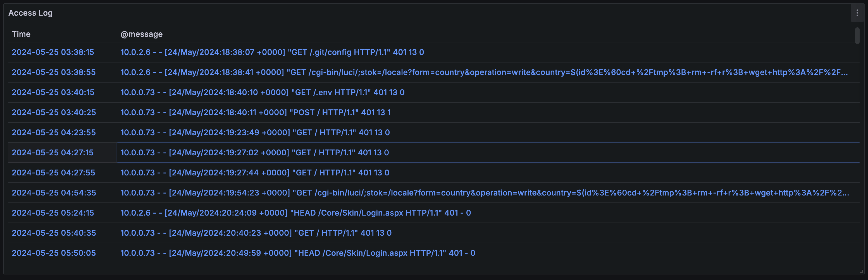Sort by the @message column header
This screenshot has height=280, width=868.
tap(142, 34)
